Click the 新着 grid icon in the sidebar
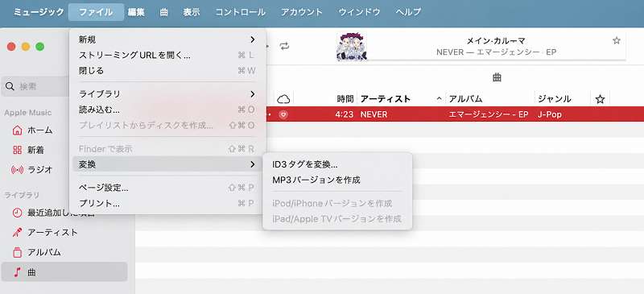 [17, 150]
